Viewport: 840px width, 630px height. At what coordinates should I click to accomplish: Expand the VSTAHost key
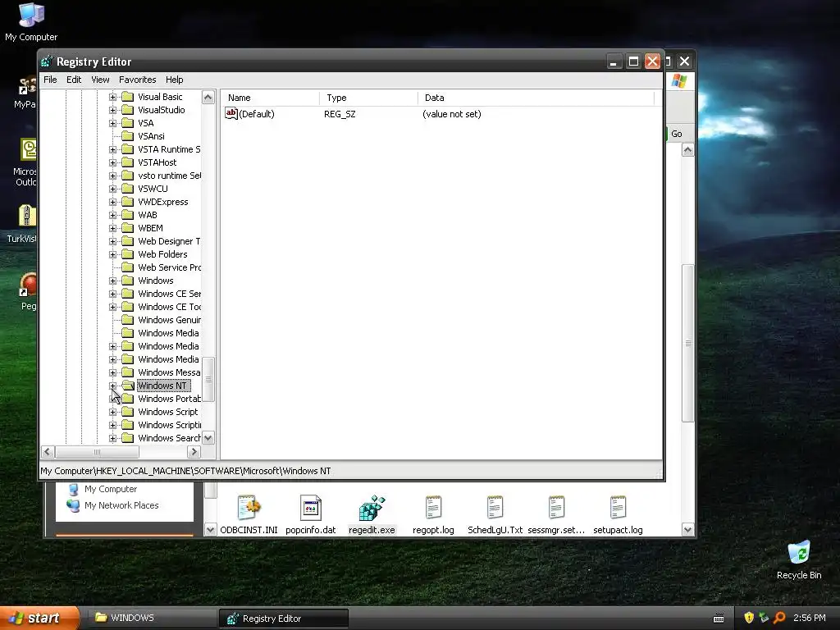point(112,162)
